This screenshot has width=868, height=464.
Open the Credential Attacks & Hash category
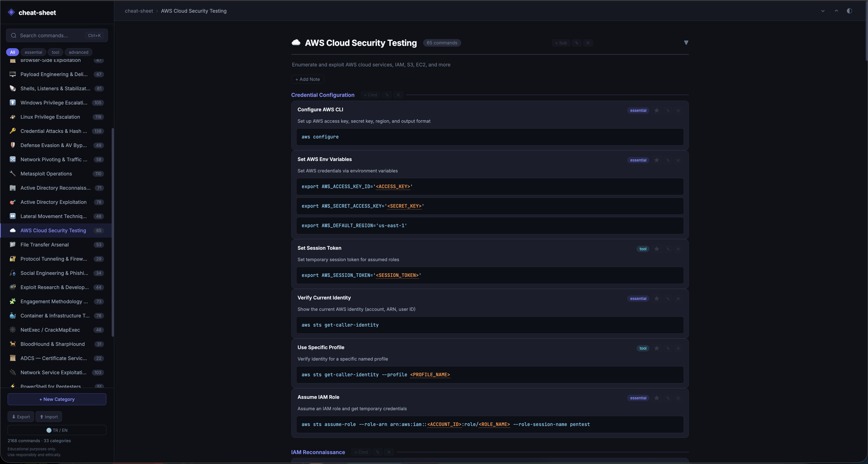[56, 131]
